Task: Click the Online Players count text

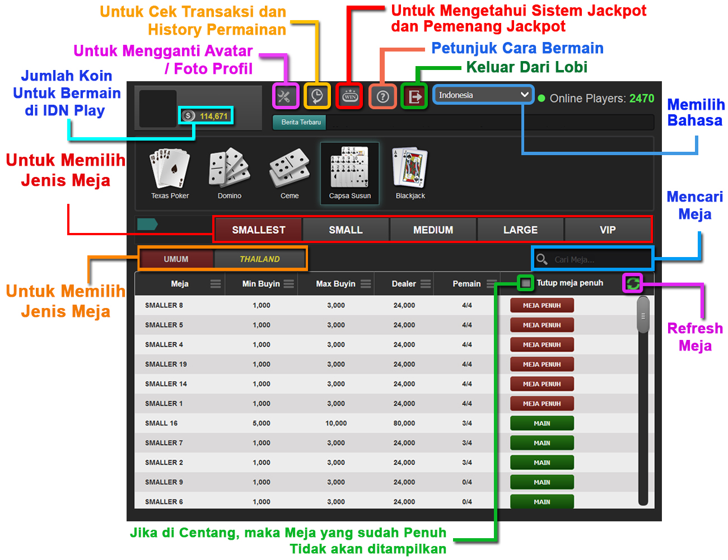Action: [x=602, y=99]
